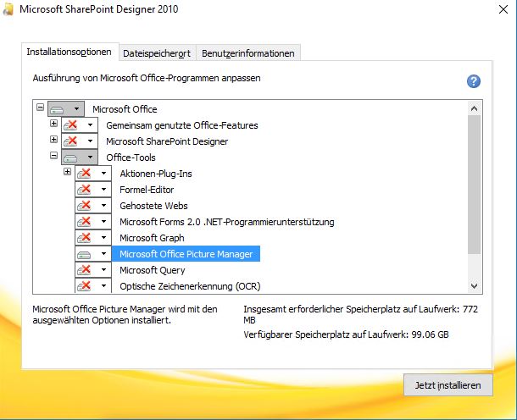The image size is (517, 420).
Task: Click the Picture Manager installation description text
Action: click(125, 315)
